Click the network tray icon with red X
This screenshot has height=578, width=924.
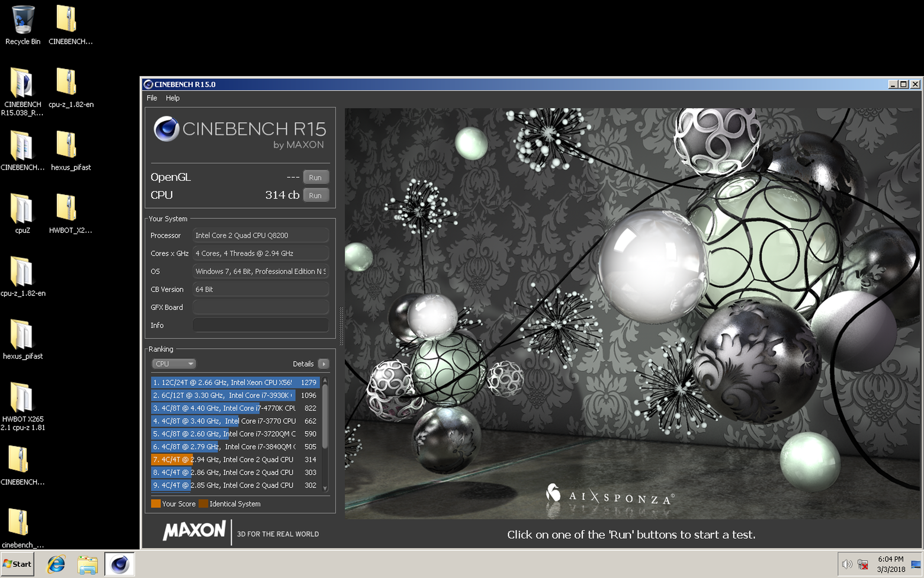pos(863,564)
